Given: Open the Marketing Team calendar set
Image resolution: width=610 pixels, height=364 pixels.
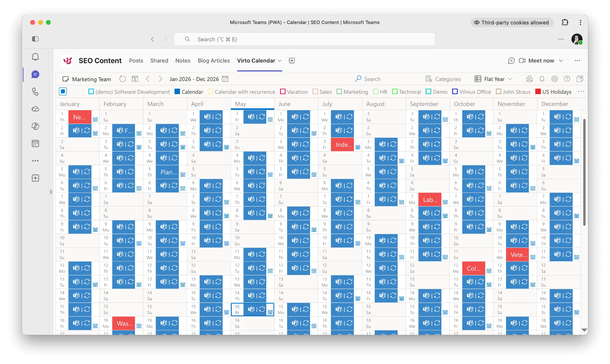Looking at the screenshot, I should point(87,79).
